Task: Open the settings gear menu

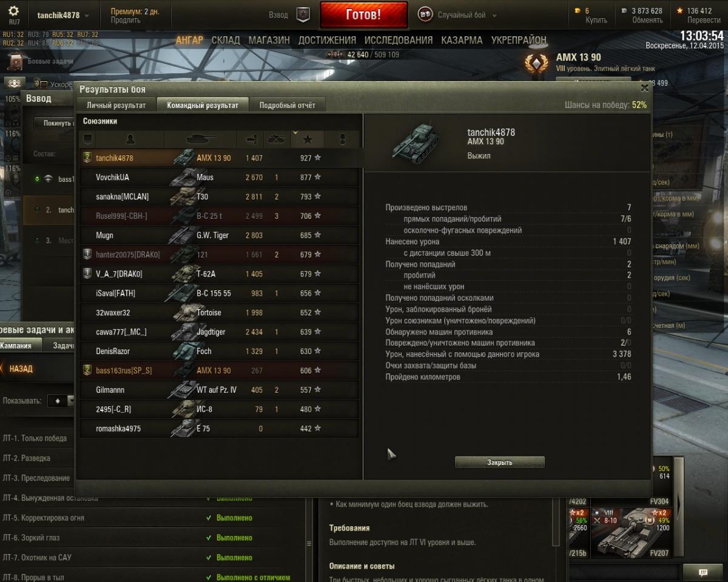Action: [x=14, y=11]
